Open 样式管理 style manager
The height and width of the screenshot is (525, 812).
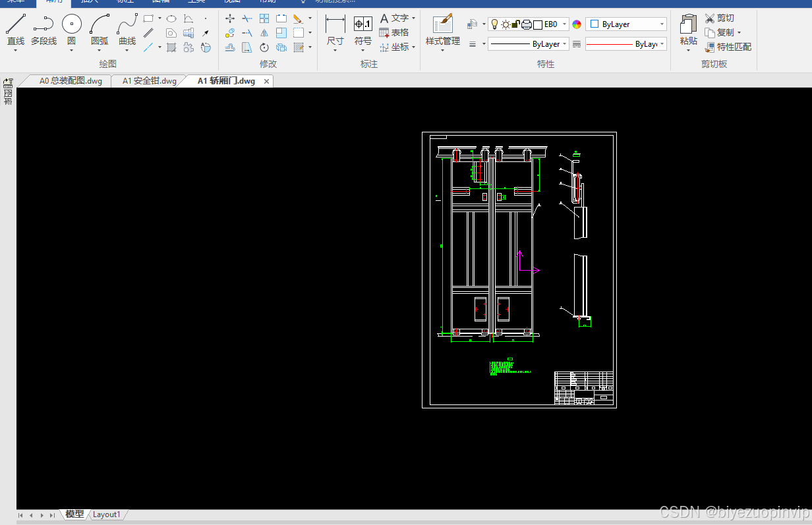pyautogui.click(x=443, y=30)
